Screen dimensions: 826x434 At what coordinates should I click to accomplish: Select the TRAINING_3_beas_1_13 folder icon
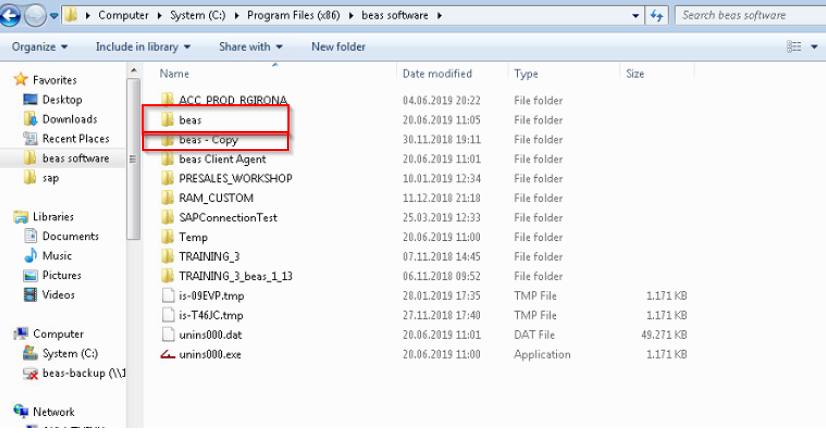click(x=168, y=275)
